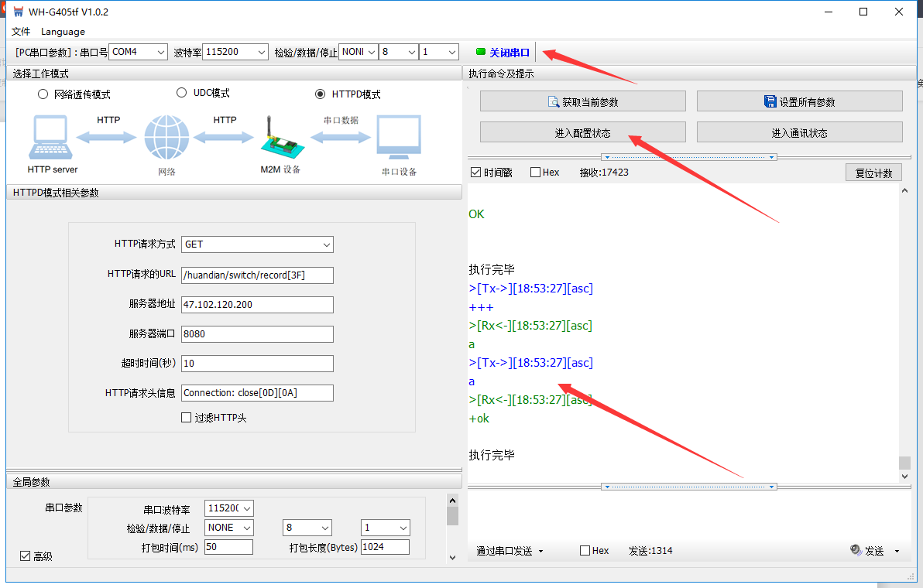
Task: Open the 文件 menu
Action: coord(21,32)
